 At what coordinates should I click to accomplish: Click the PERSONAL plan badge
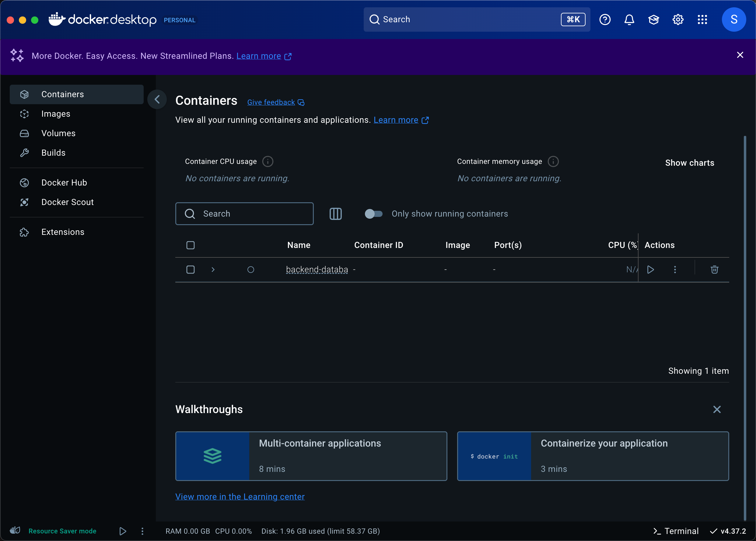179,20
